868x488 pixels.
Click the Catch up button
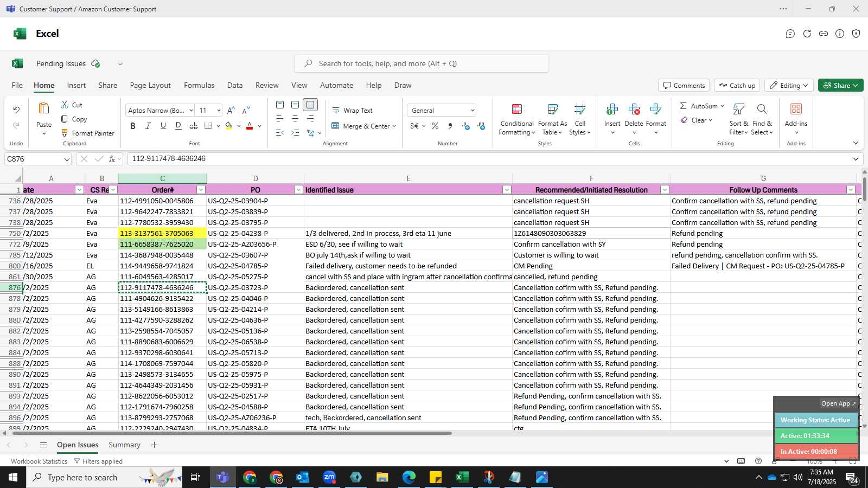(x=737, y=85)
